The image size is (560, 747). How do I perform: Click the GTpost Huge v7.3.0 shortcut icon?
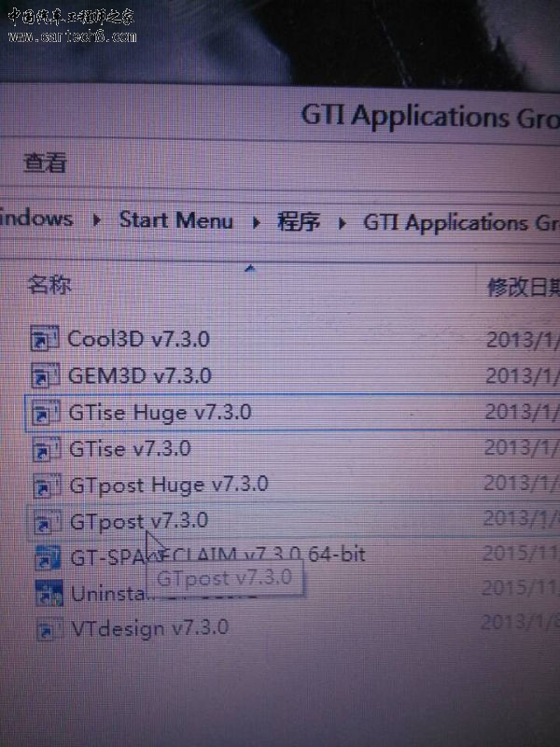point(47,485)
